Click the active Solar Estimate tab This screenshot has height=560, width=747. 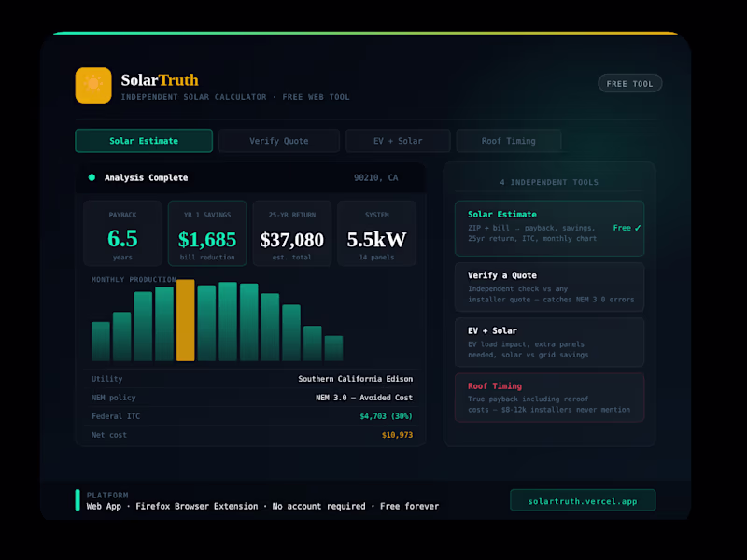[143, 140]
